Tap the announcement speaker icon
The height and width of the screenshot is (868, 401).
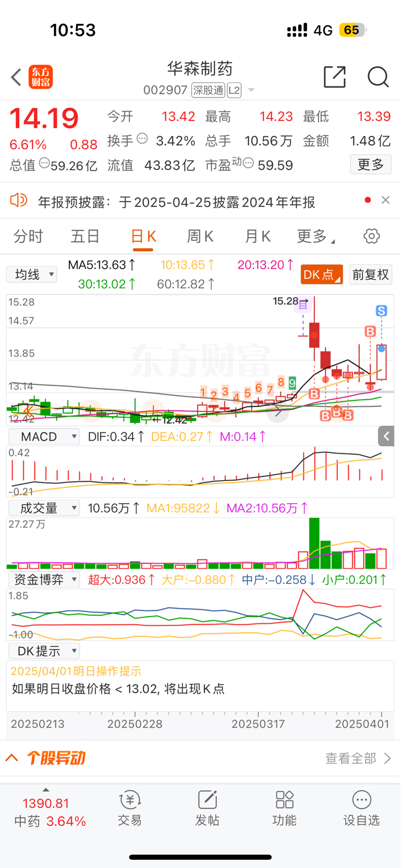click(x=19, y=200)
